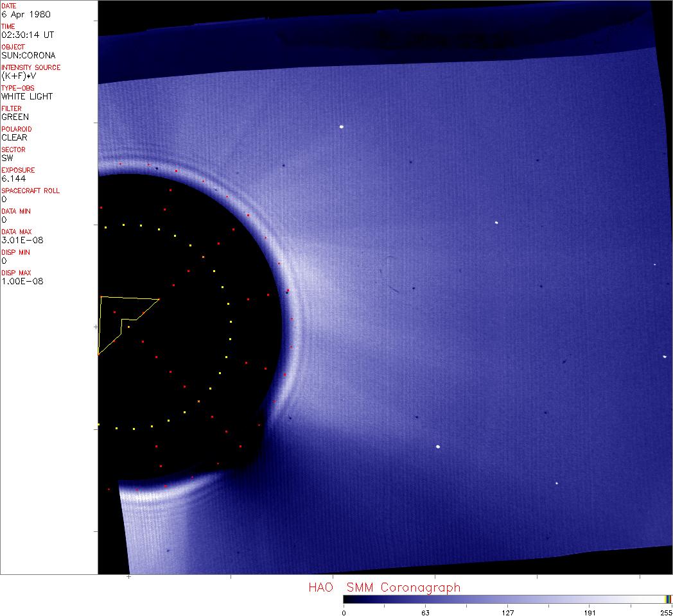Select the bright white spot nearest the bottom center
The width and height of the screenshot is (673, 616).
pos(438,447)
